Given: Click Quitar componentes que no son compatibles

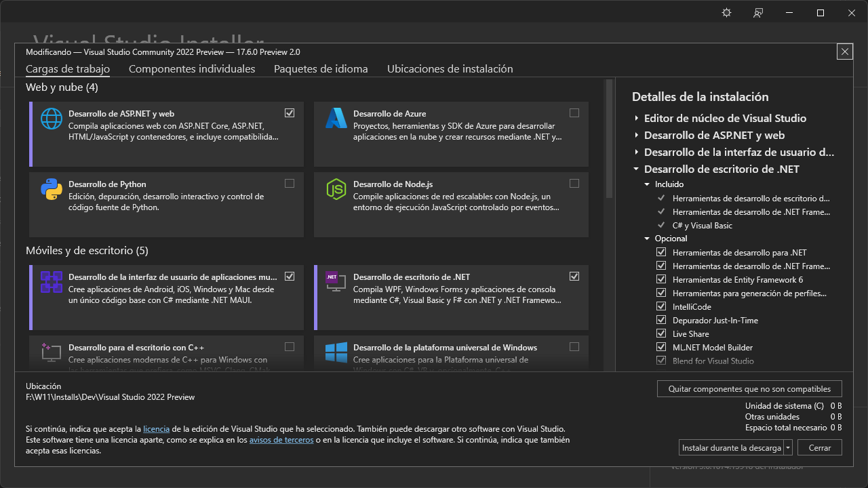Looking at the screenshot, I should point(749,389).
